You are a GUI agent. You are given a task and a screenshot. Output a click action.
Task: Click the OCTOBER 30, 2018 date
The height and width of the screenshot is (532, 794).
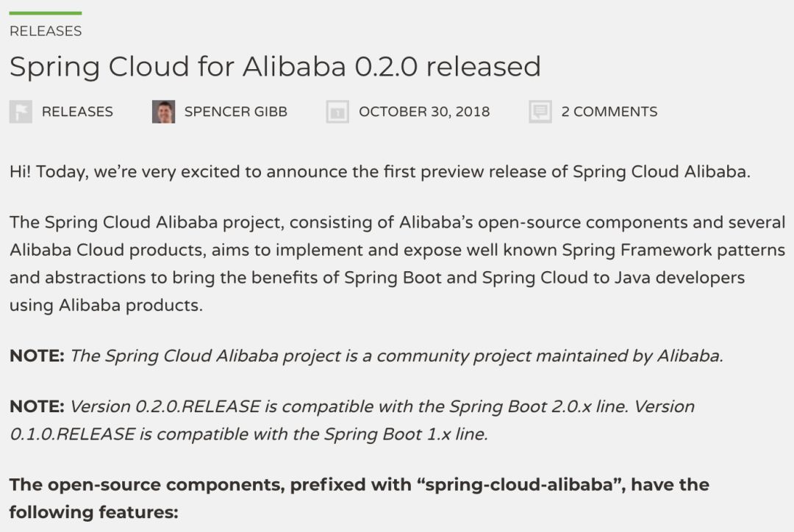424,112
